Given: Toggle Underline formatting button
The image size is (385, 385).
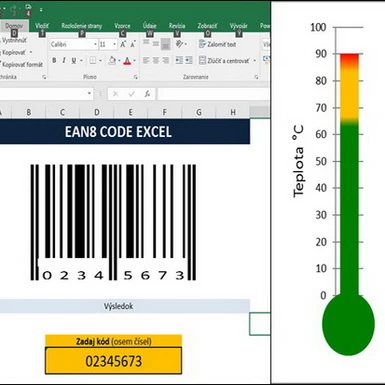Looking at the screenshot, I should click(74, 61).
